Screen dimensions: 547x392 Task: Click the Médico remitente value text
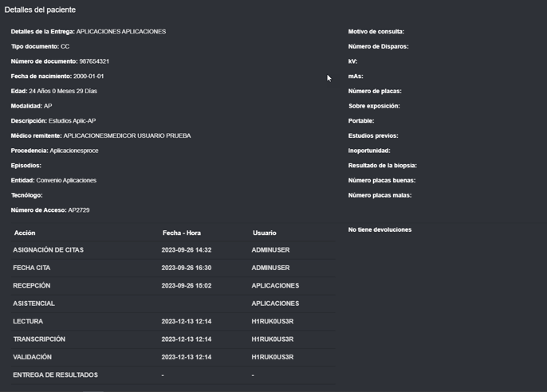coord(127,135)
